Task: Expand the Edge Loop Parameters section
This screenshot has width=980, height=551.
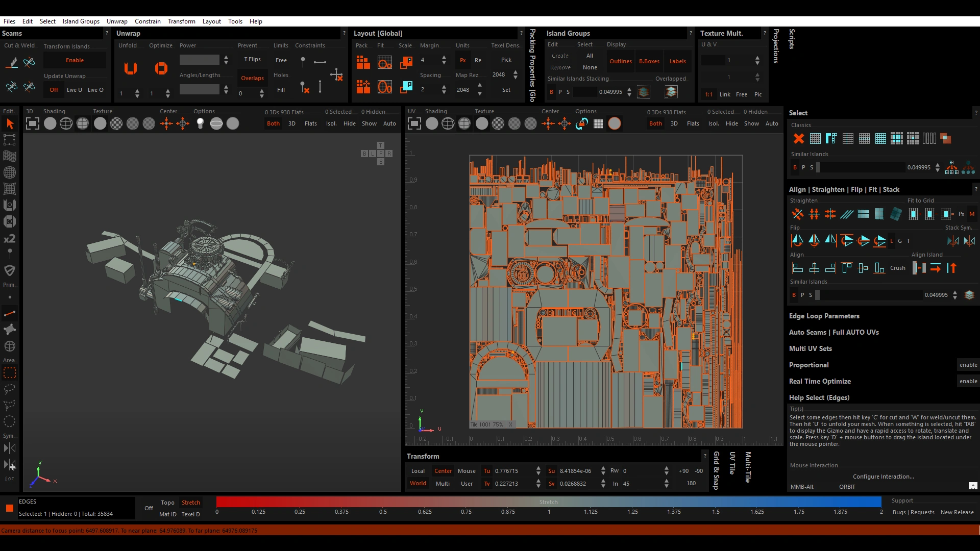Action: click(824, 316)
